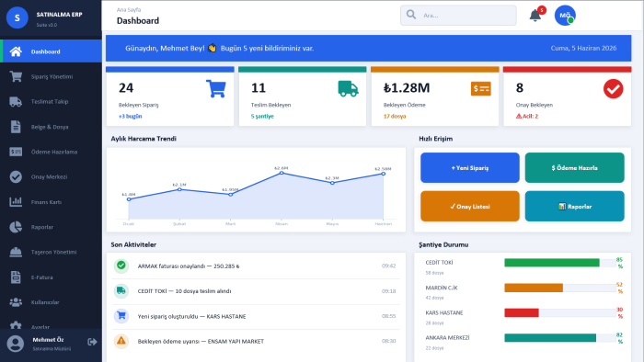
Task: Click the MARDİN ÇJK progress bar
Action: tap(560, 288)
